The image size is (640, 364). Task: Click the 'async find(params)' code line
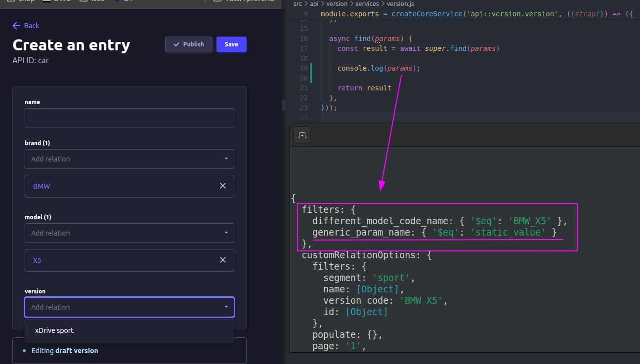tap(371, 39)
